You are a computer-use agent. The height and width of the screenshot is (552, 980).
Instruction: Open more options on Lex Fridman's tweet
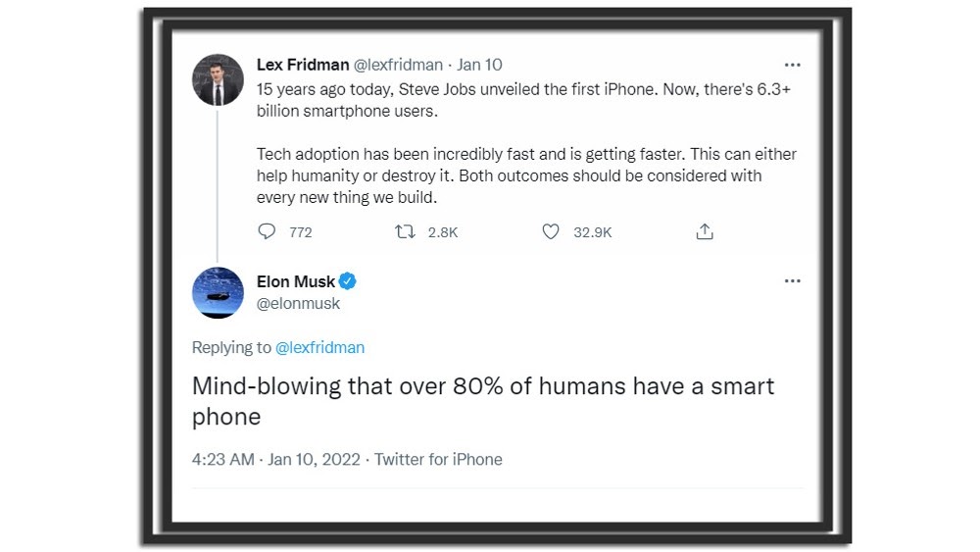point(792,66)
